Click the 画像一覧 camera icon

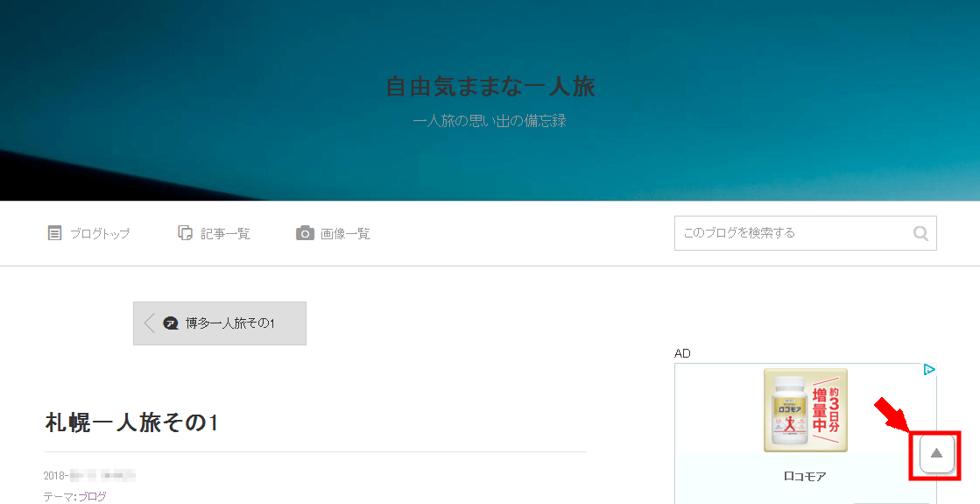(305, 233)
